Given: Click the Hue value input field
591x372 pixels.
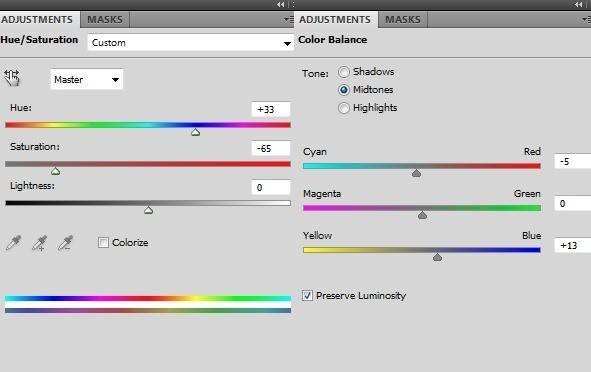Looking at the screenshot, I should coord(271,109).
